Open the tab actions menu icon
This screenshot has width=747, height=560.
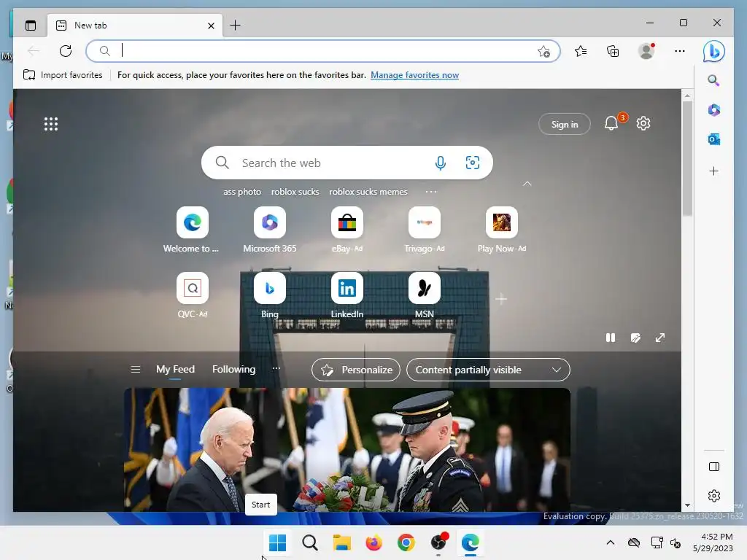(31, 26)
